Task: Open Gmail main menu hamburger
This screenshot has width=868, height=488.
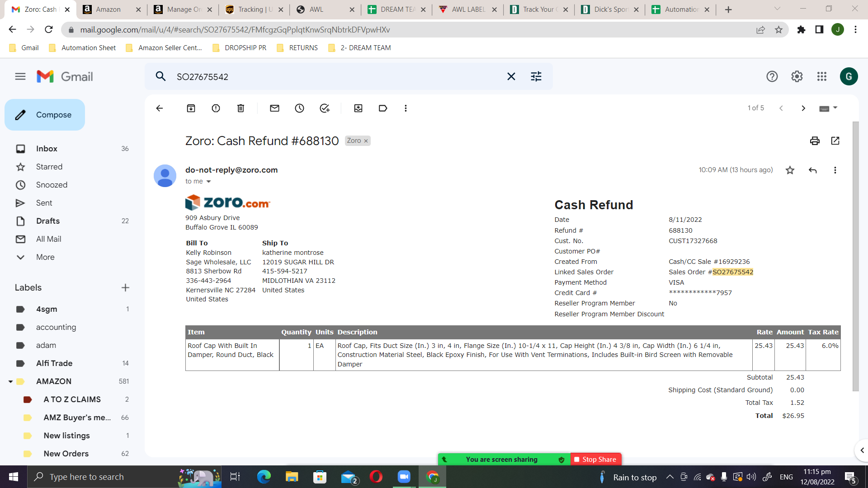Action: [20, 77]
